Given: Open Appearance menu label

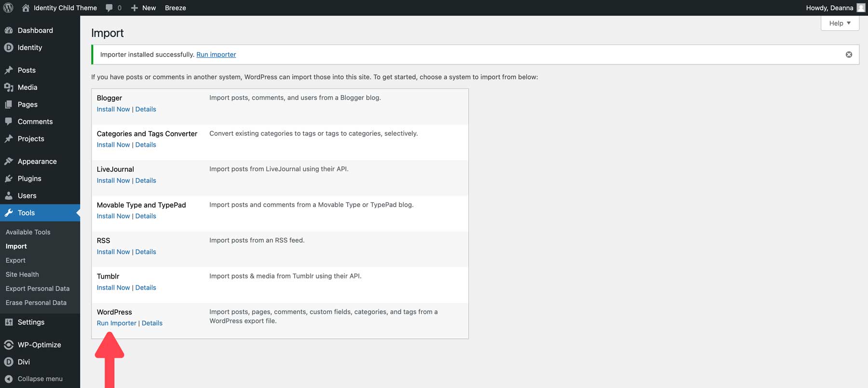Looking at the screenshot, I should [x=37, y=162].
